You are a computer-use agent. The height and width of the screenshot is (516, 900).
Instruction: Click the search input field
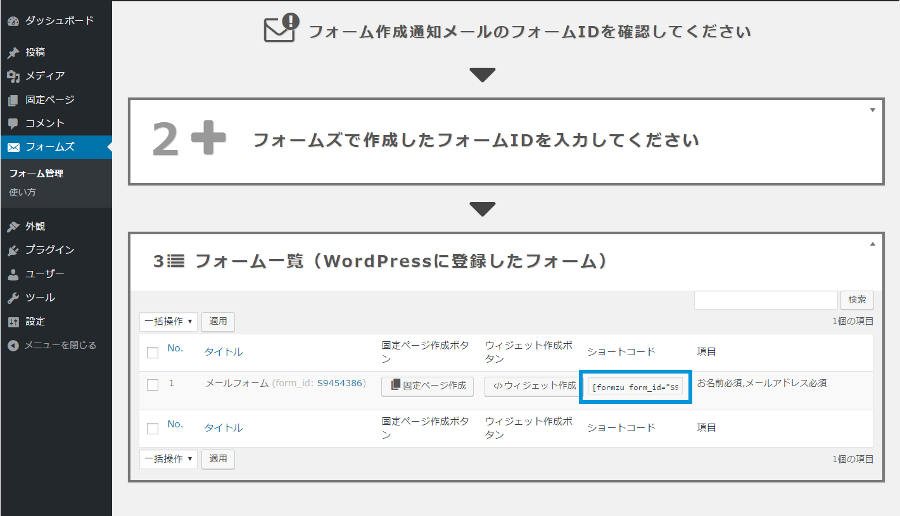coord(766,300)
